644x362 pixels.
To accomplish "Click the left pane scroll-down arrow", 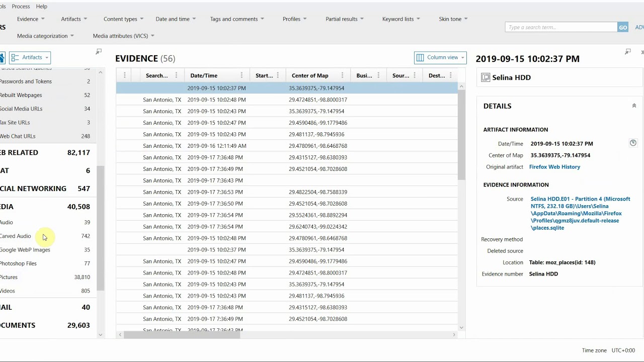I will point(101,334).
